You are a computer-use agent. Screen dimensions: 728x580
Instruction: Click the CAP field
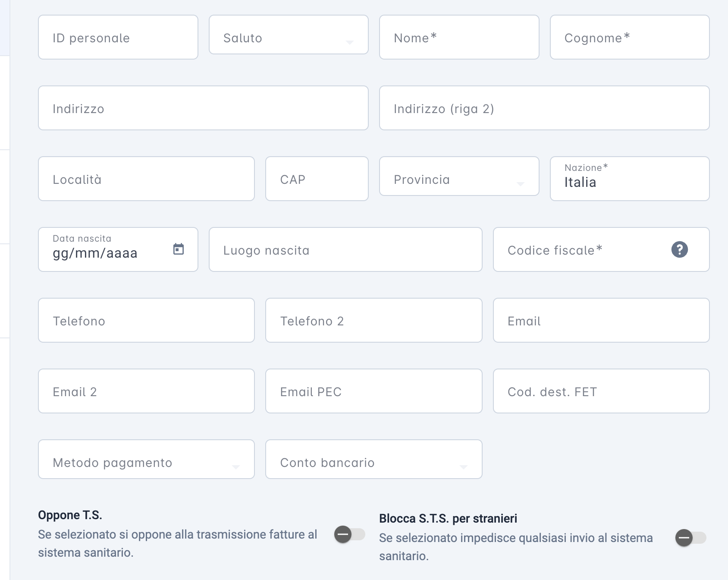[317, 179]
